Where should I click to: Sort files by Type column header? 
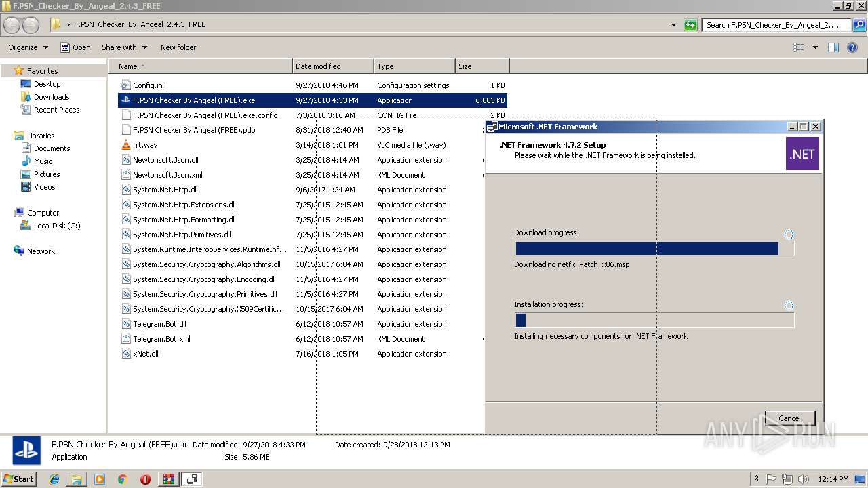pos(414,66)
